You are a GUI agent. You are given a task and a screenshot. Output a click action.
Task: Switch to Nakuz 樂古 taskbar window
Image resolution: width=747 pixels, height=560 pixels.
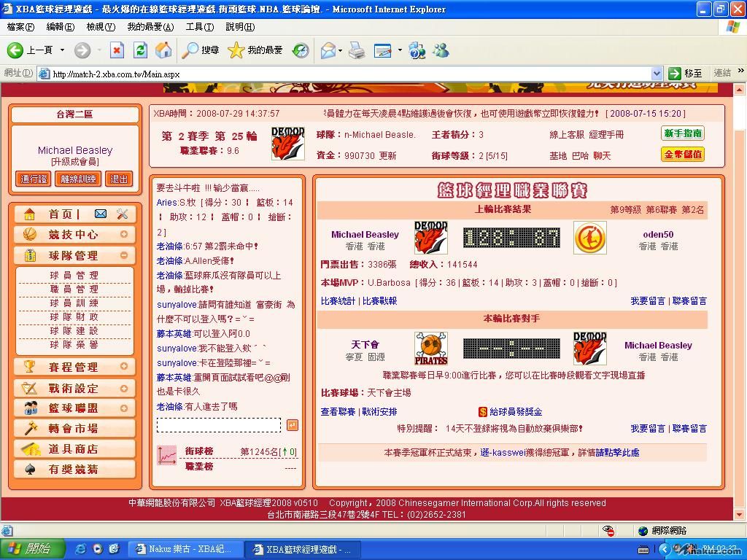point(186,549)
